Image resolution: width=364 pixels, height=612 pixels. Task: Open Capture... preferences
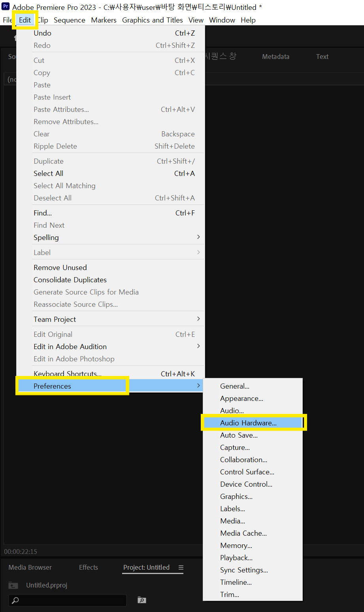click(x=253, y=448)
